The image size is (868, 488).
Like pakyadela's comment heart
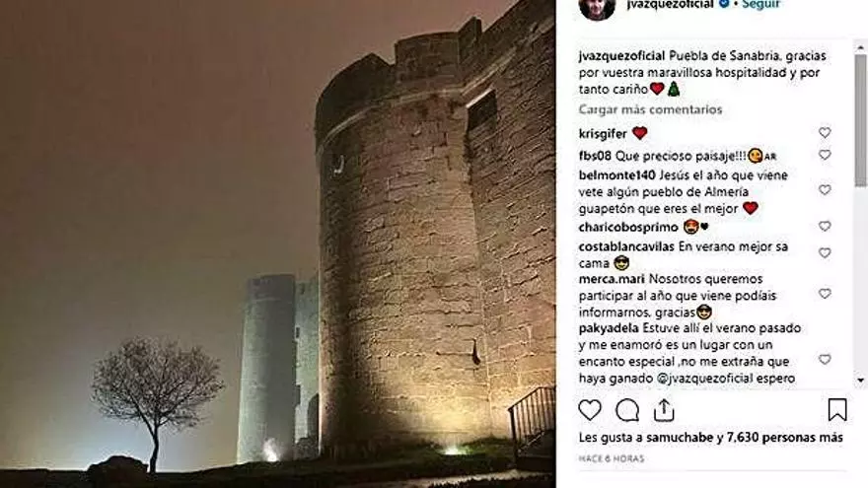[825, 360]
